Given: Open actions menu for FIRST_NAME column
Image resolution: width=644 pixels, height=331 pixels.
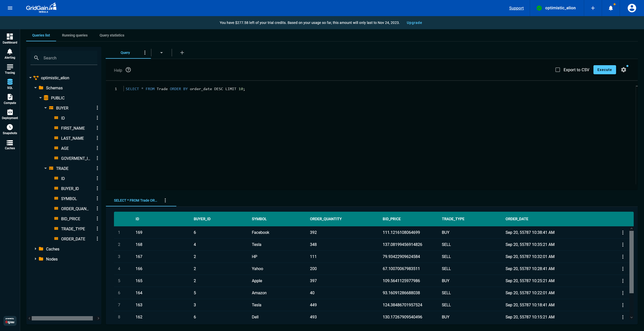Looking at the screenshot, I should pyautogui.click(x=97, y=128).
